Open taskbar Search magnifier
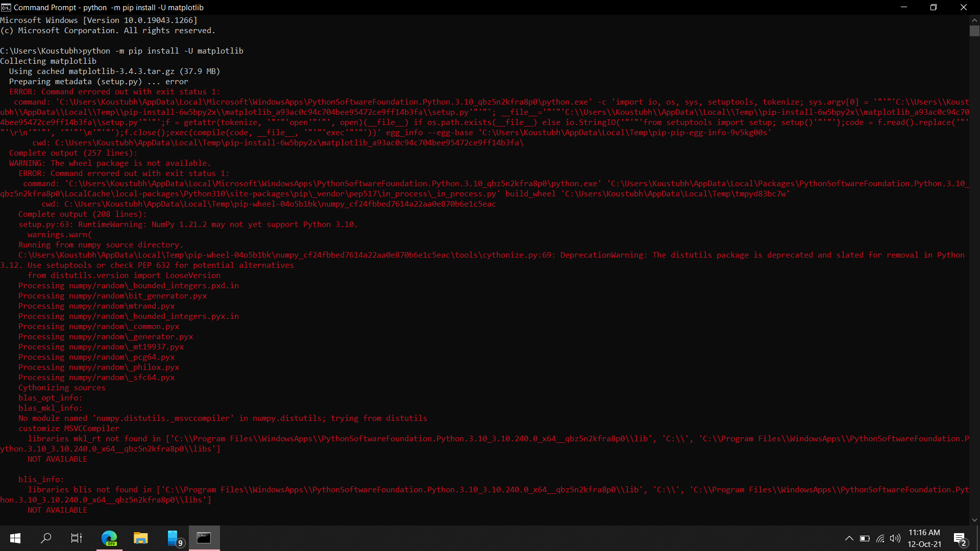The image size is (980, 551). 46,538
